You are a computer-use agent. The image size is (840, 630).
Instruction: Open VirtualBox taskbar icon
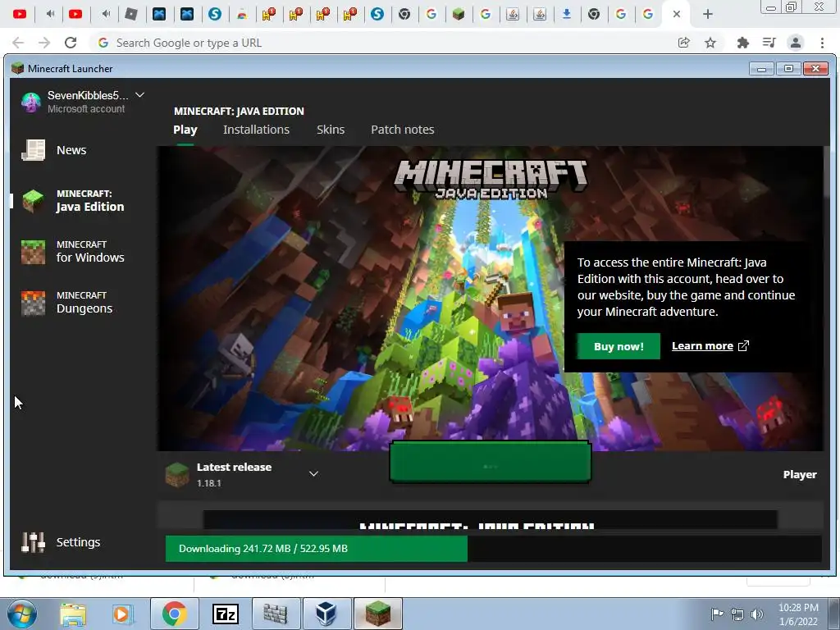[x=326, y=614]
